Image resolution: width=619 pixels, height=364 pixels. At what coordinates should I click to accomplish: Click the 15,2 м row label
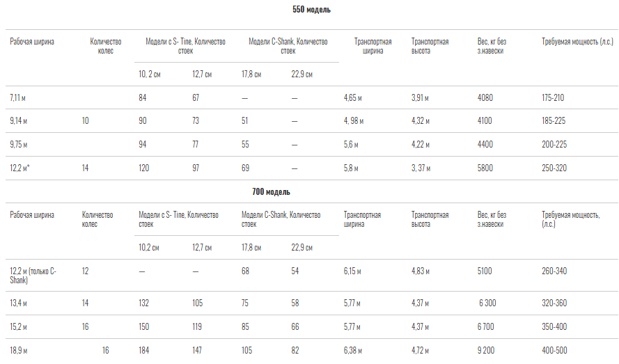(18, 327)
